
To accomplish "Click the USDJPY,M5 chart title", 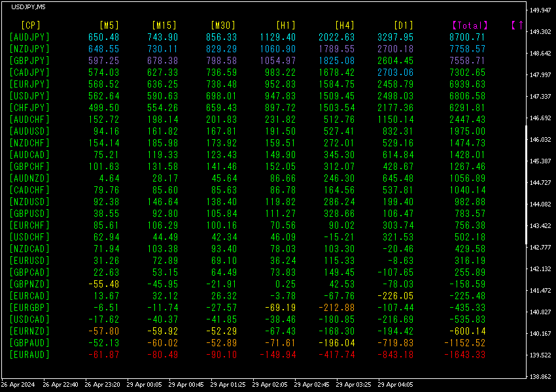I will 28,7.
